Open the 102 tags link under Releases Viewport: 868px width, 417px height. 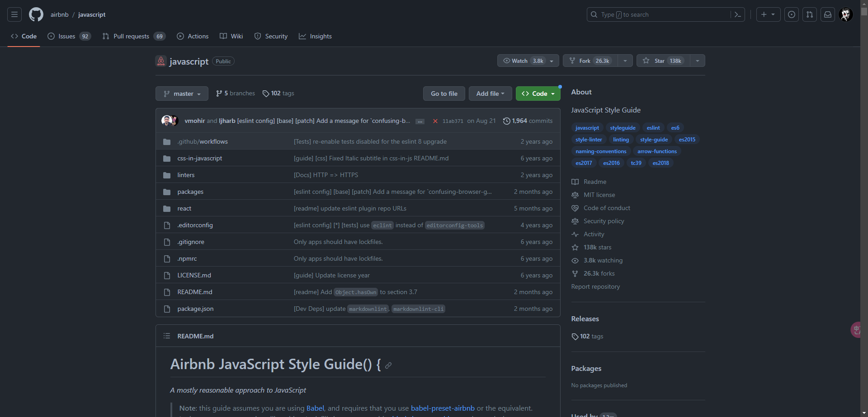coord(587,336)
